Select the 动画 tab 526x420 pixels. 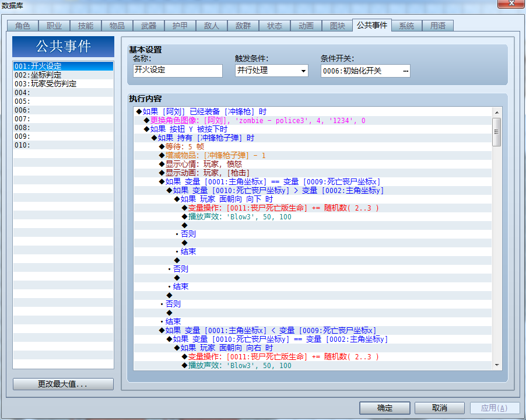306,26
